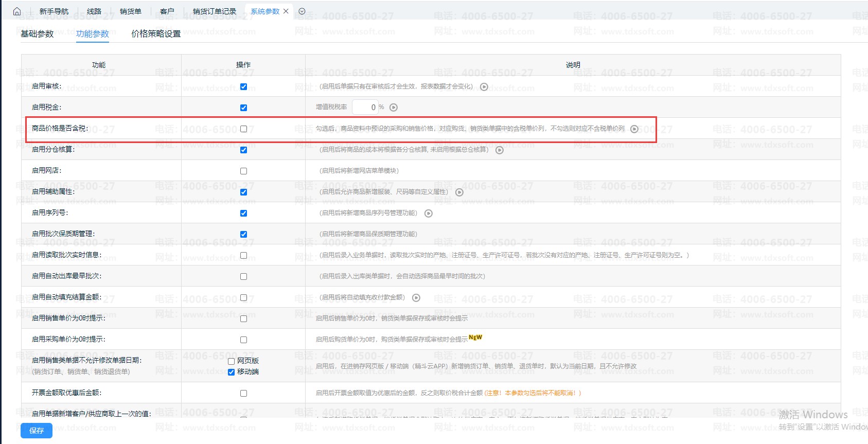
Task: Go to 新手导航 tab
Action: pos(54,11)
